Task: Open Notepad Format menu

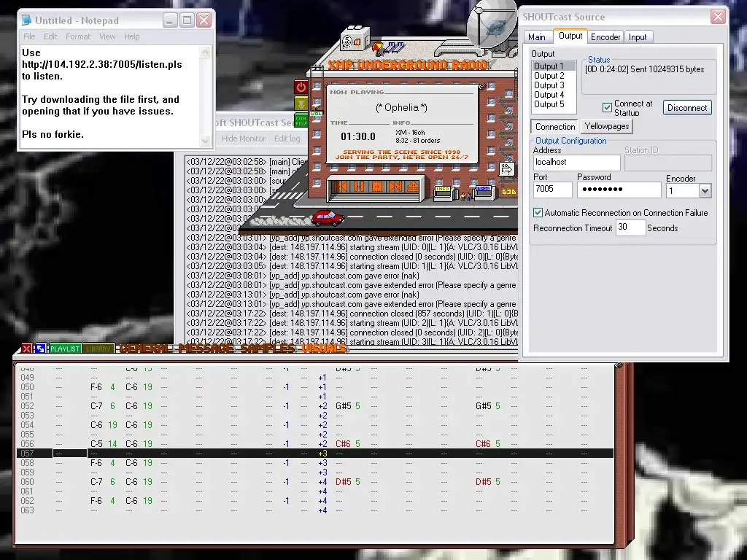Action: click(78, 36)
